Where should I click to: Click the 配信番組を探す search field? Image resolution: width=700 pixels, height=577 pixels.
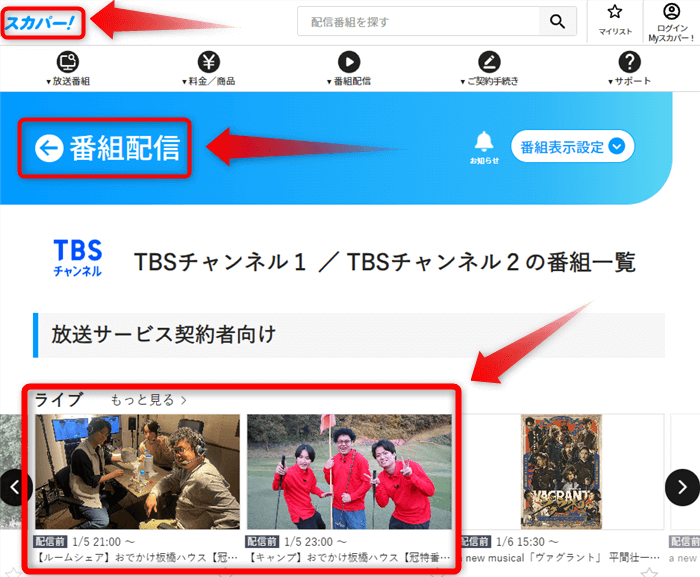coord(418,21)
